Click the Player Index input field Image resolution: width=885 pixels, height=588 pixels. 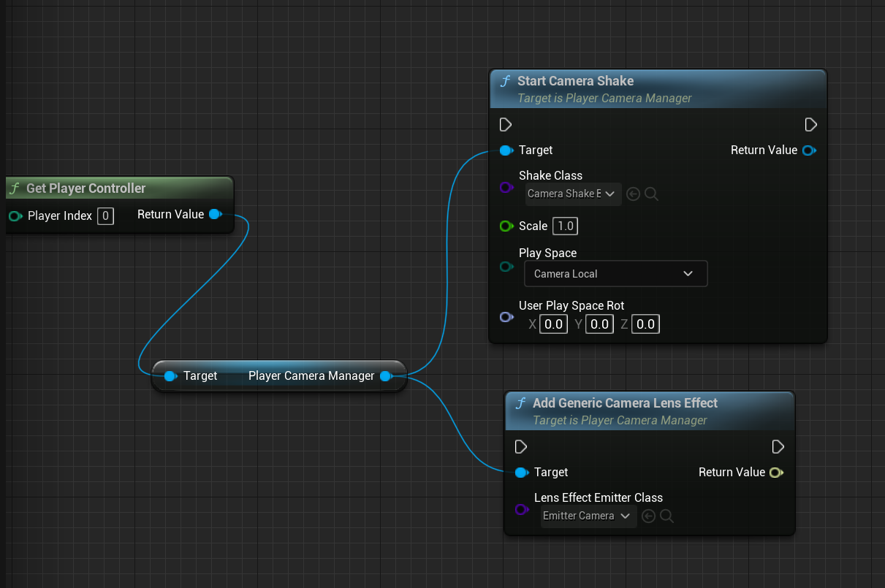[105, 215]
